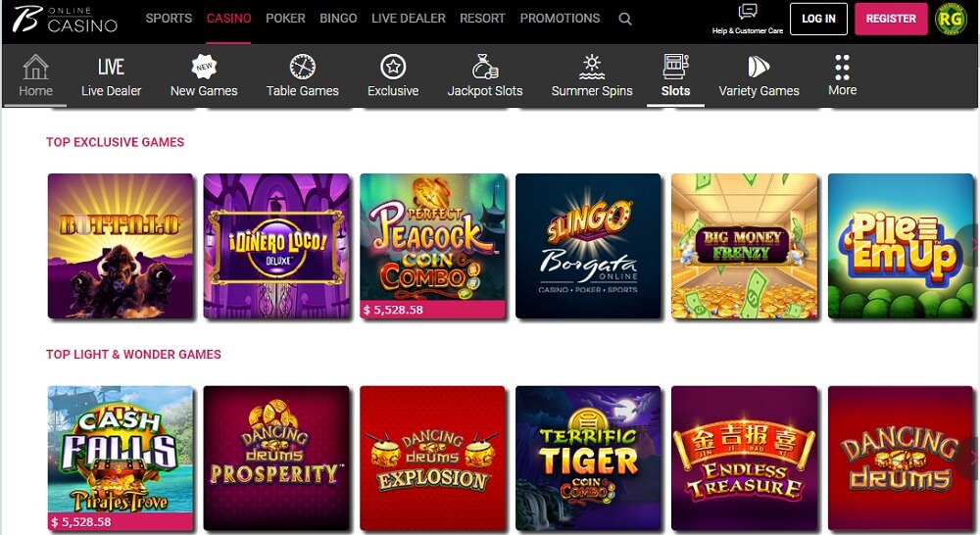Open the Exclusive star icon
Viewport: 980px width, 535px height.
click(x=393, y=67)
